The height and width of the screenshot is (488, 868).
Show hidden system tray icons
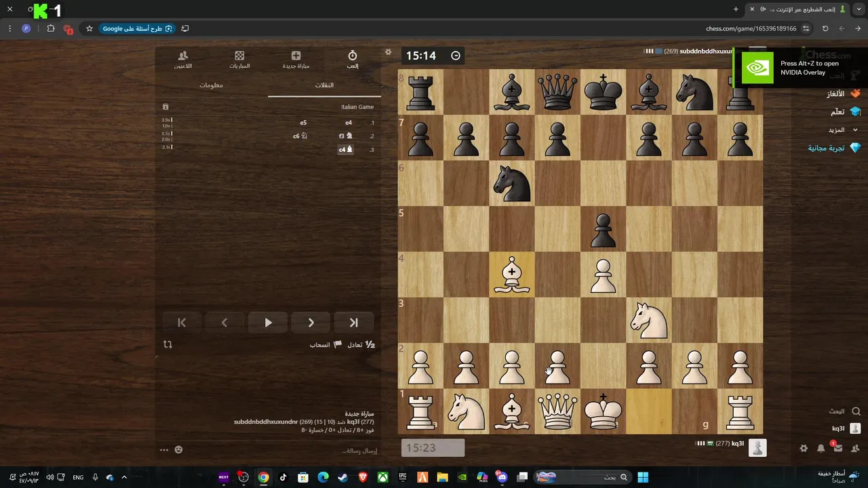(124, 477)
